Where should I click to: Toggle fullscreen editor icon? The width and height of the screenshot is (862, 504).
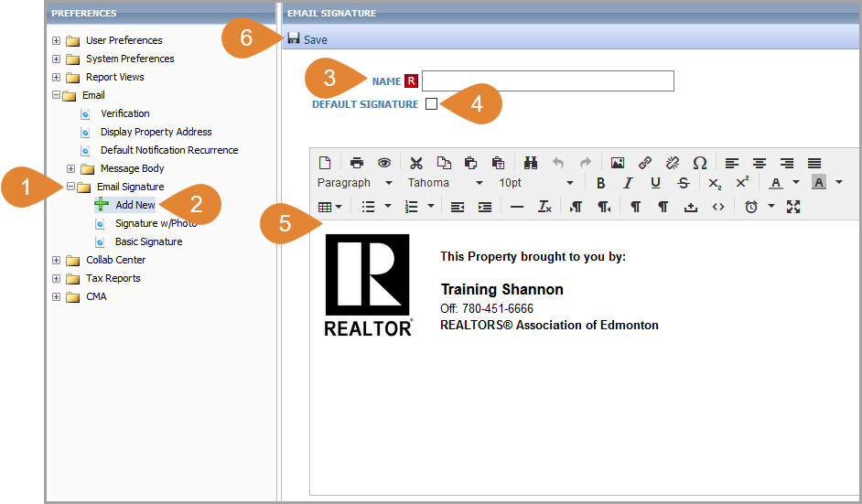click(793, 207)
